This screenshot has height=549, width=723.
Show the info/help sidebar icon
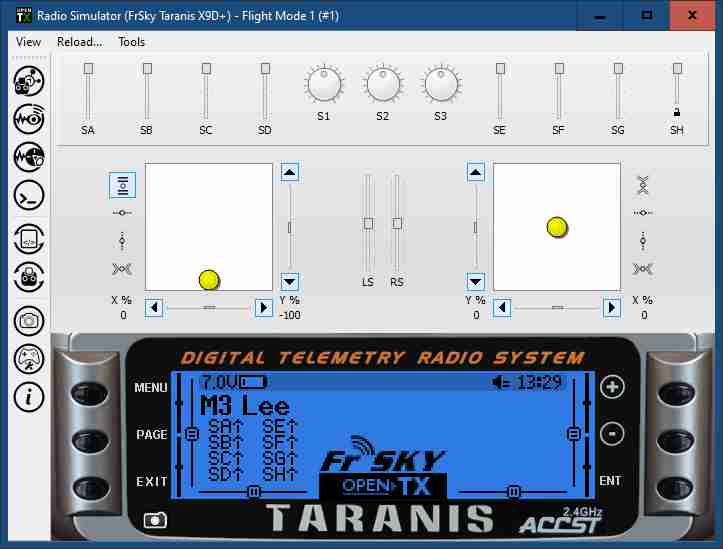[x=29, y=397]
